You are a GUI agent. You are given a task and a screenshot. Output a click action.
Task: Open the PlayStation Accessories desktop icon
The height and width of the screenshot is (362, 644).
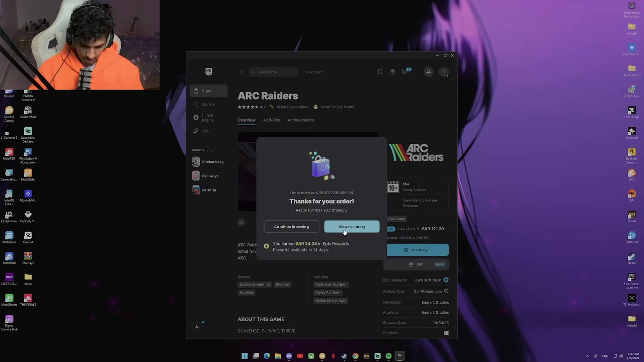click(28, 156)
